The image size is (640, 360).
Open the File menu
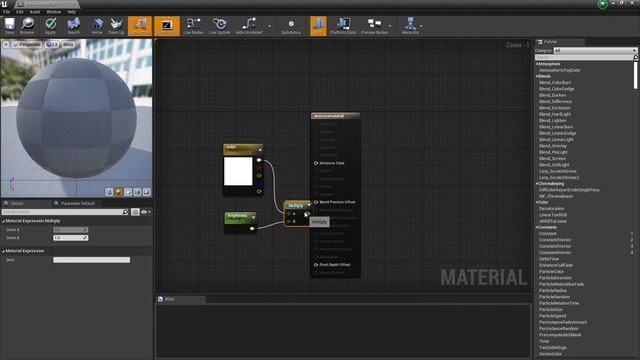7,12
